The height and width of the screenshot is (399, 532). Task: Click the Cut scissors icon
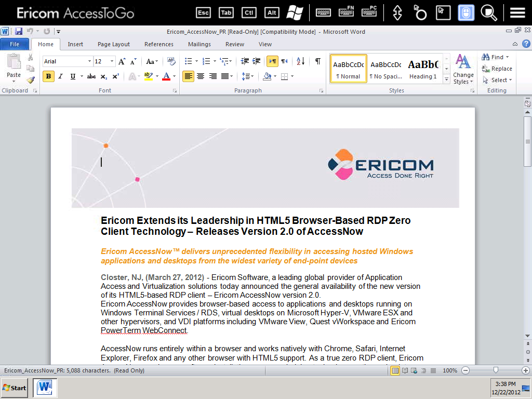(31, 57)
